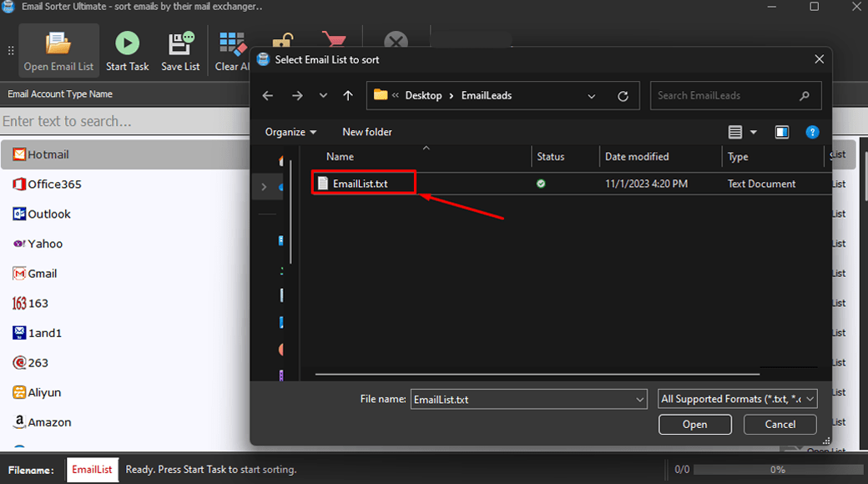This screenshot has height=484, width=868.
Task: Click the File name combo box
Action: (528, 399)
